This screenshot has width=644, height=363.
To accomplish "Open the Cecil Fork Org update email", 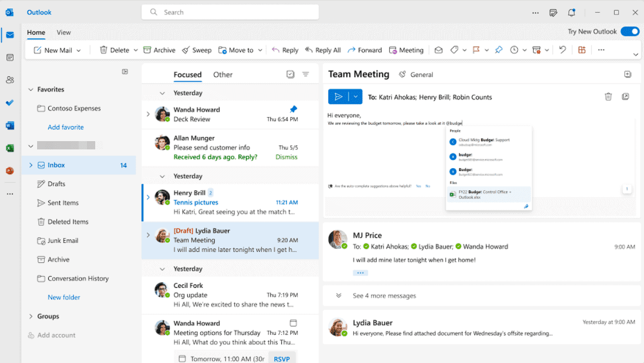I will tap(230, 295).
